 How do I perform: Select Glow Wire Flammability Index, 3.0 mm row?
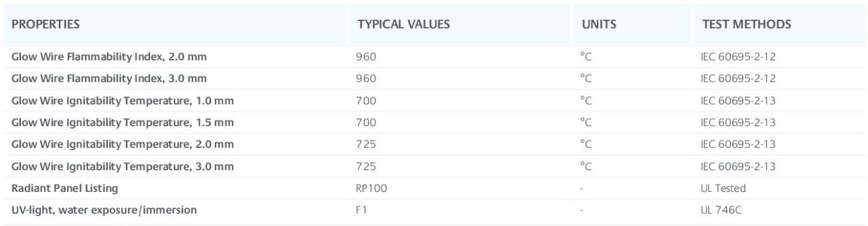point(434,79)
